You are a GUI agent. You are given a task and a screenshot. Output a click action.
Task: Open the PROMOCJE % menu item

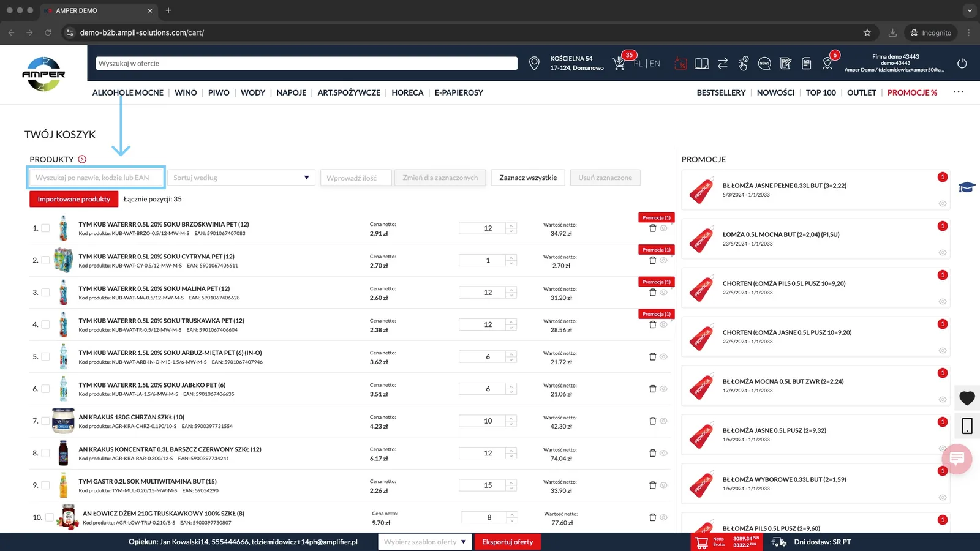coord(912,92)
